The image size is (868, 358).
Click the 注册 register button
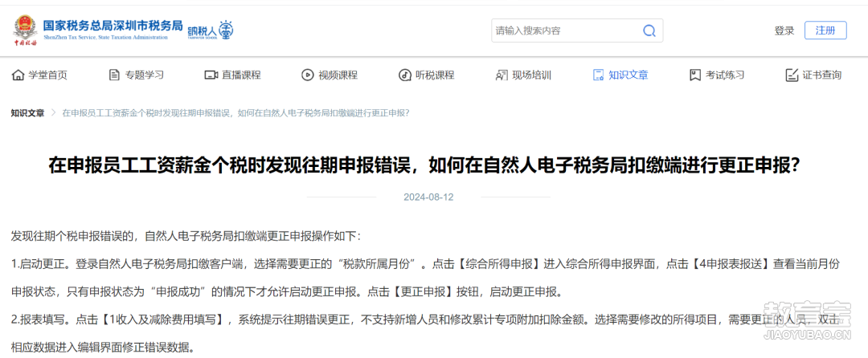[x=825, y=31]
